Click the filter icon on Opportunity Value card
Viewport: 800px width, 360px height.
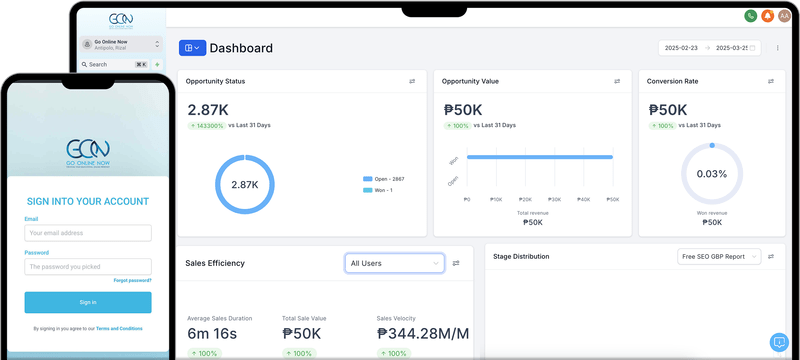(x=617, y=81)
